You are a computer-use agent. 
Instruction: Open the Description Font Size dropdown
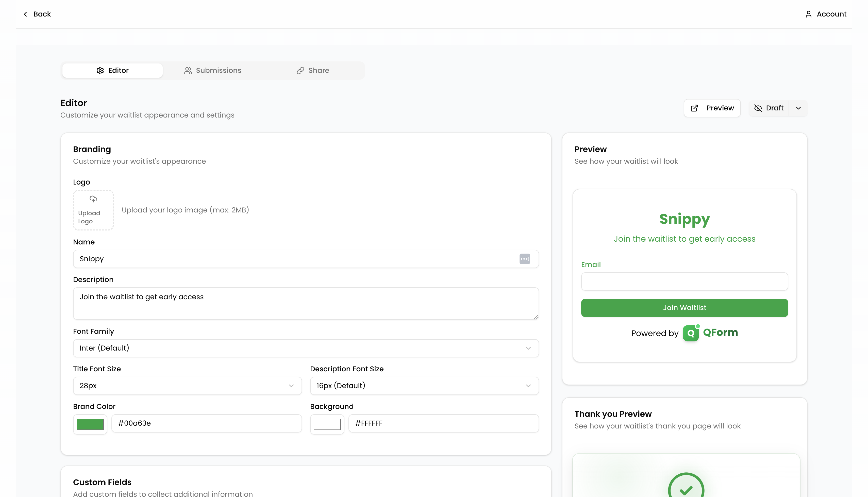click(x=424, y=386)
